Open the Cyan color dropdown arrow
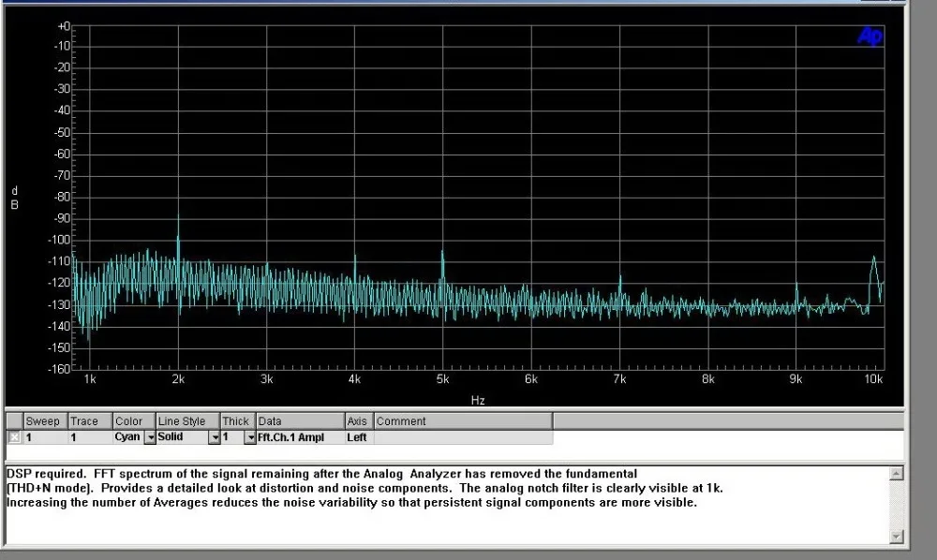Image resolution: width=937 pixels, height=560 pixels. pos(151,437)
